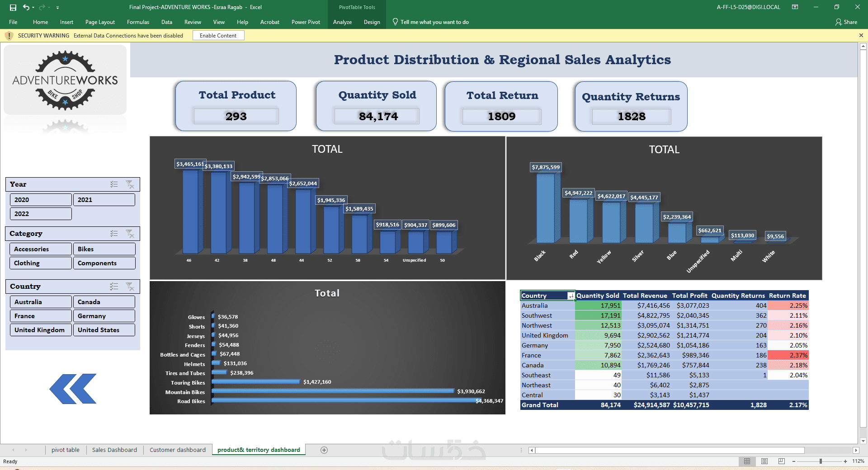868x470 pixels.
Task: Expand the Customize Quick Access Toolbar arrow
Action: (57, 8)
